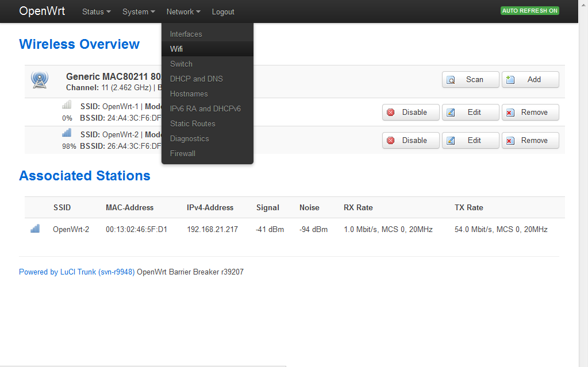The width and height of the screenshot is (588, 367).
Task: Click red disable icon in OpenWrt-1 row
Action: coord(391,113)
